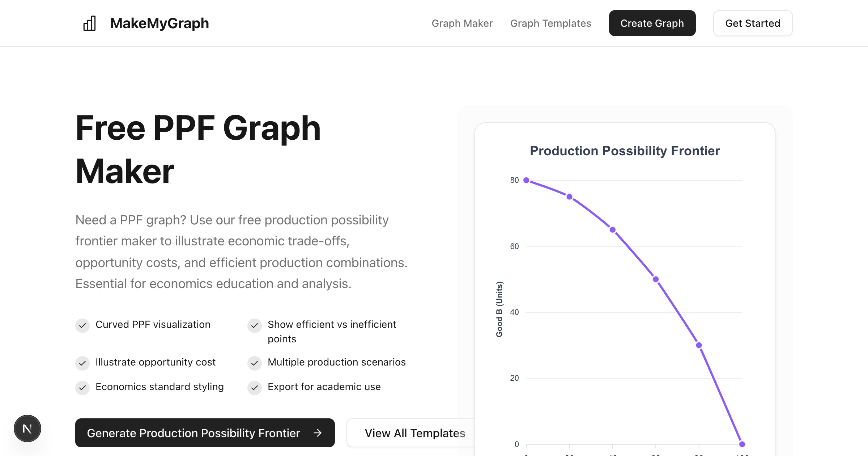
Task: Click the checkmark beside 'Curved PPF visualization'
Action: tap(83, 325)
